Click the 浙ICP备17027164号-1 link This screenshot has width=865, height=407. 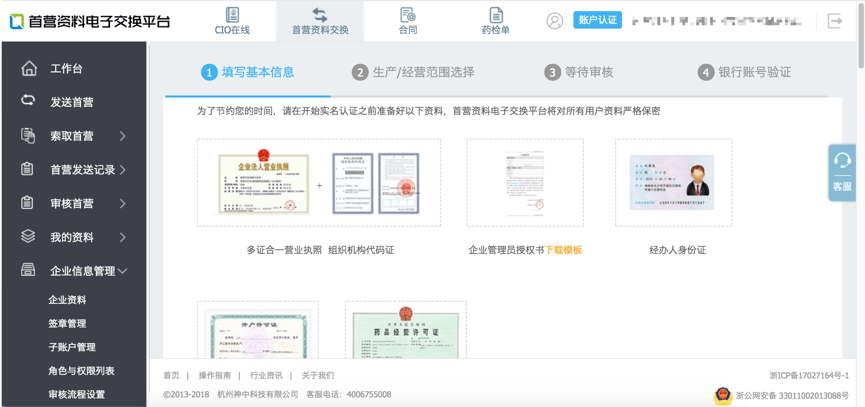pos(809,376)
